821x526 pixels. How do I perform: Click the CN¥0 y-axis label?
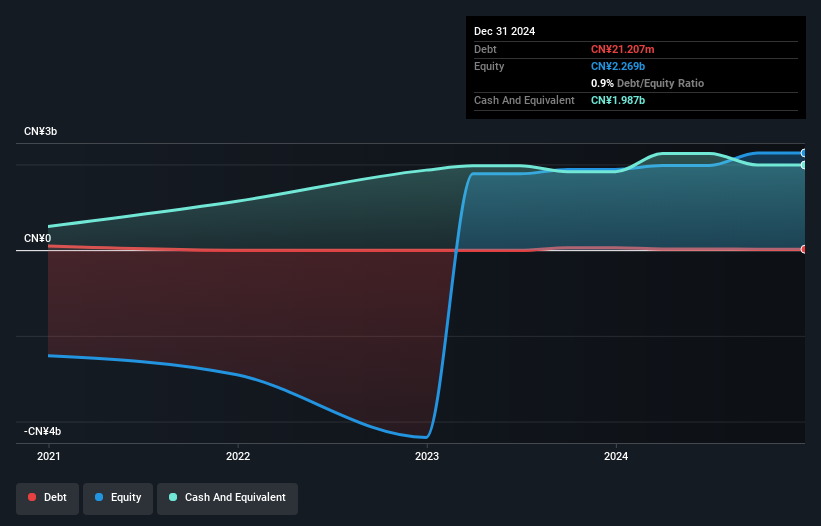pos(38,239)
